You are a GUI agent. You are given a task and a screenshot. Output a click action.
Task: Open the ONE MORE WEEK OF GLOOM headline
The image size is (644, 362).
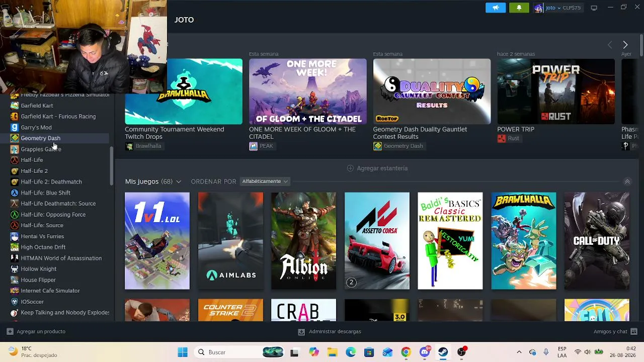click(x=302, y=133)
